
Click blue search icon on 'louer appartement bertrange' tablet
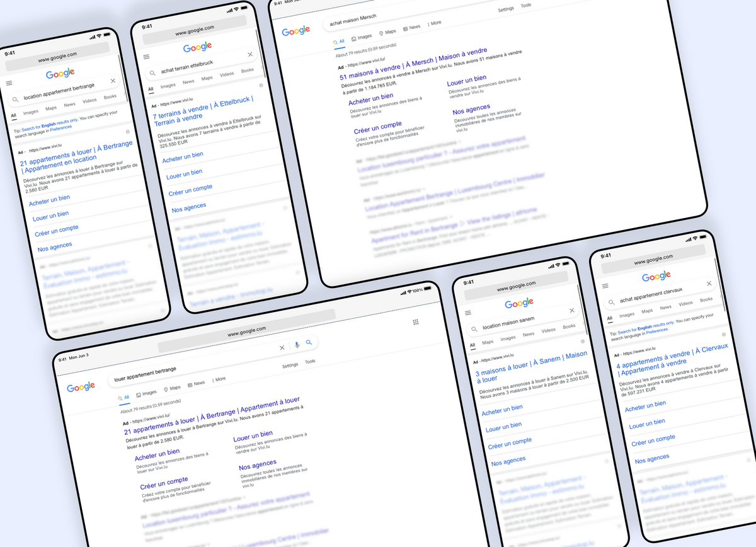pos(309,342)
